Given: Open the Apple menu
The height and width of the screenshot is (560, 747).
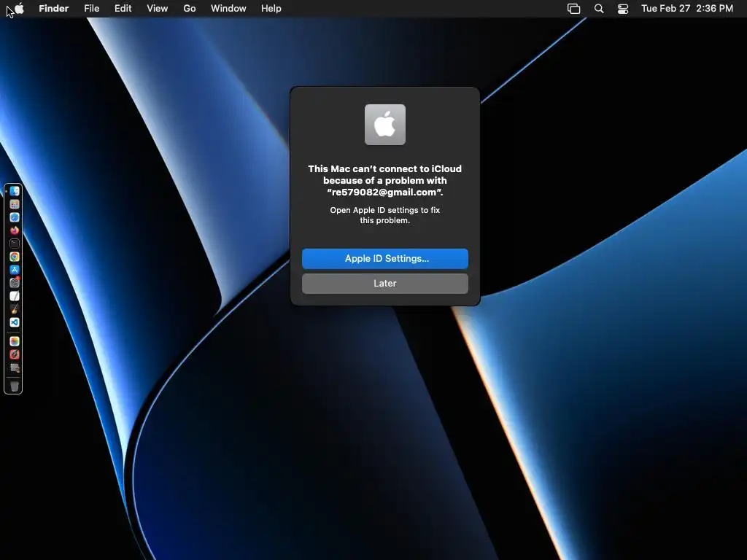Looking at the screenshot, I should coord(19,9).
